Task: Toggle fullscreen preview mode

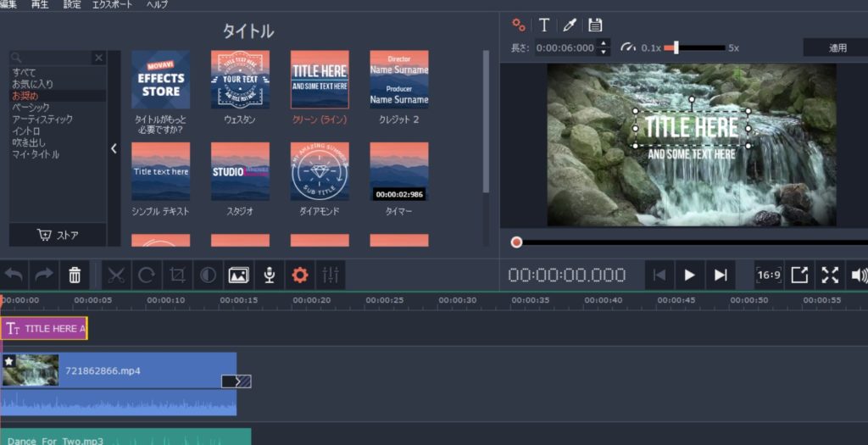Action: (x=829, y=275)
